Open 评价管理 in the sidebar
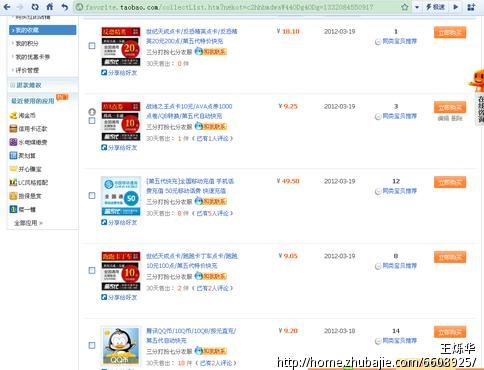The image size is (484, 370). [x=27, y=70]
